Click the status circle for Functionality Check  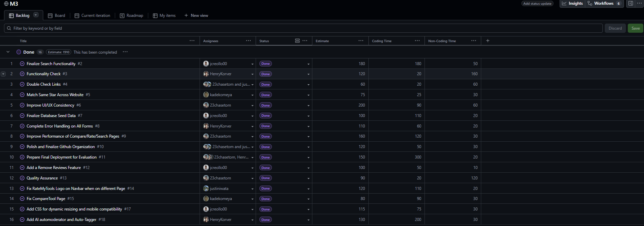(22, 74)
